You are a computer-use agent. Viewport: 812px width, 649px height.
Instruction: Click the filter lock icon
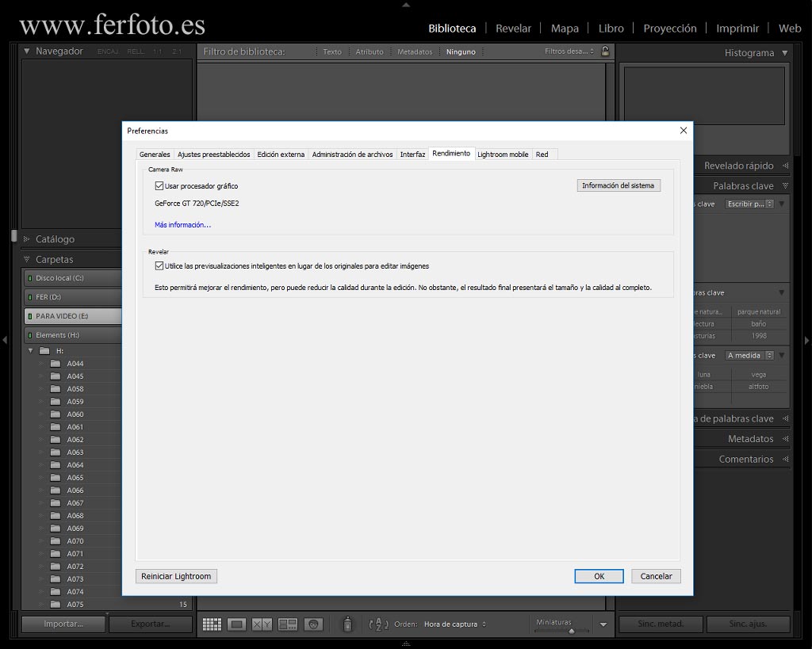click(x=605, y=52)
